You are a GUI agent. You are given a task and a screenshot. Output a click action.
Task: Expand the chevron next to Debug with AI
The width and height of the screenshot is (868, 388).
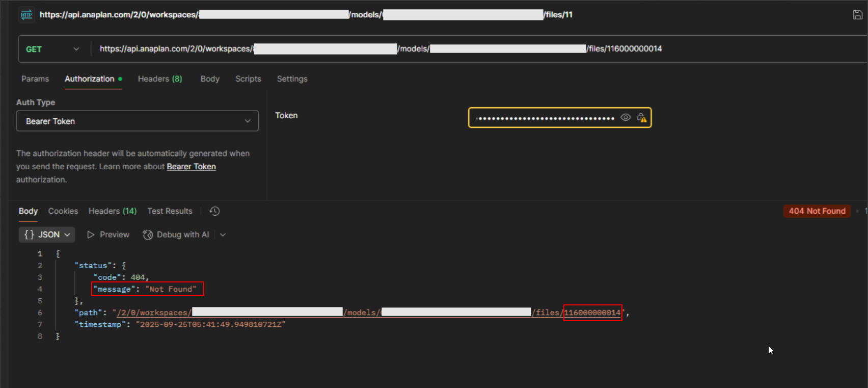223,235
